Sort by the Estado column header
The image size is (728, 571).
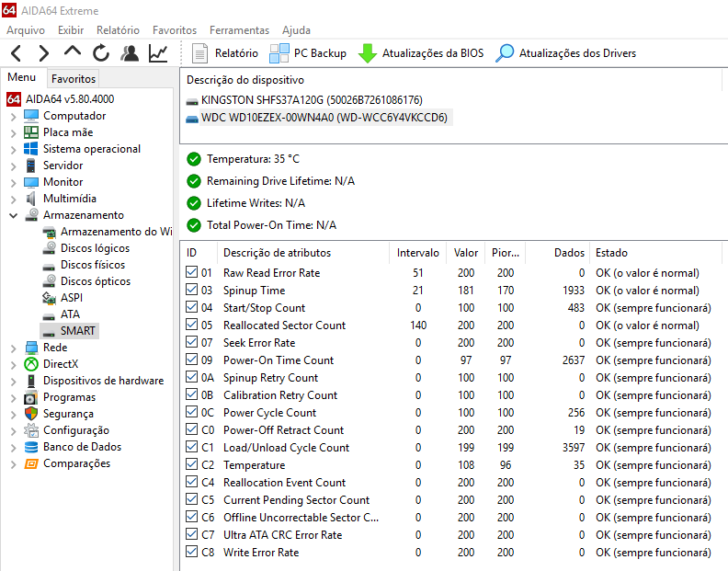coord(655,253)
